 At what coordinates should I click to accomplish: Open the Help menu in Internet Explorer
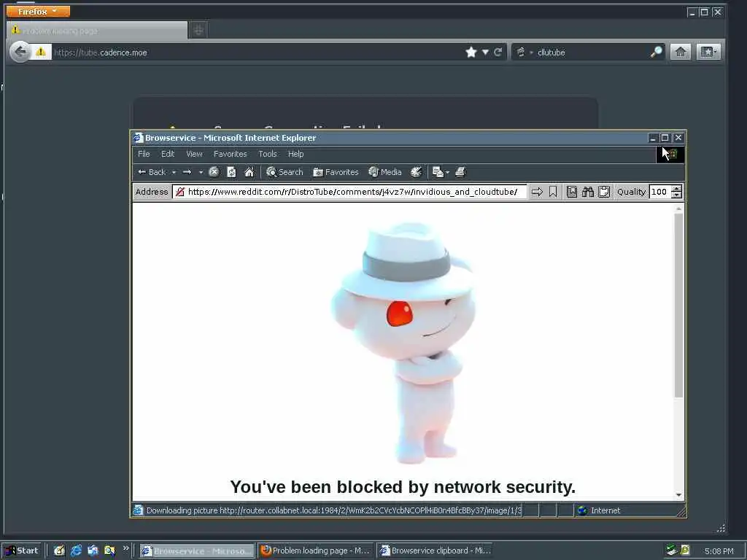pos(295,154)
